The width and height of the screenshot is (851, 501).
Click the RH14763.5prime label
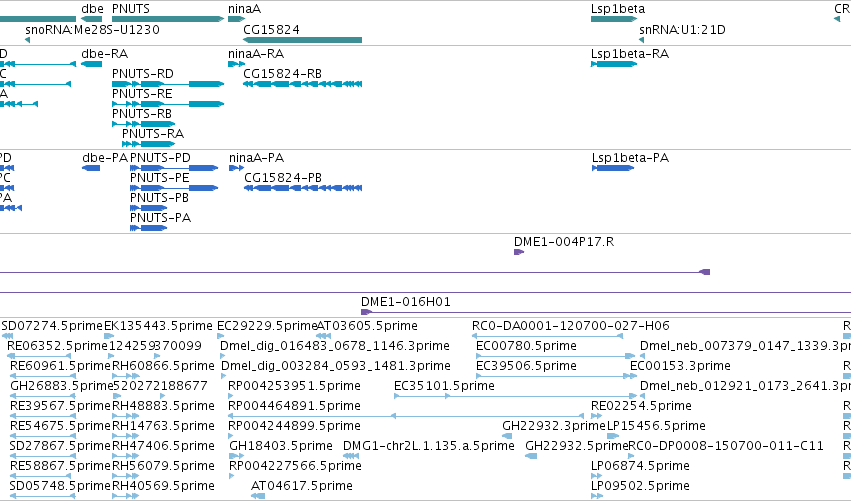pos(163,426)
